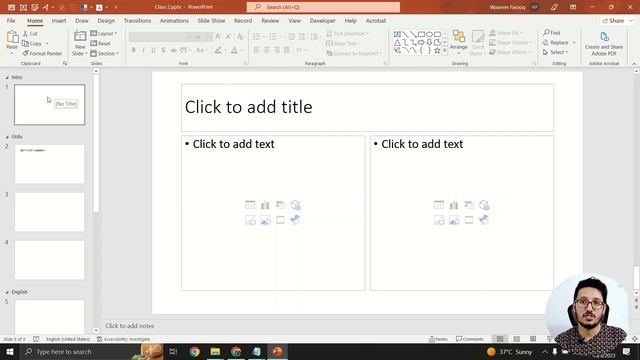The height and width of the screenshot is (360, 640).
Task: Collapse the Urdu section in slide pane
Action: coord(7,137)
